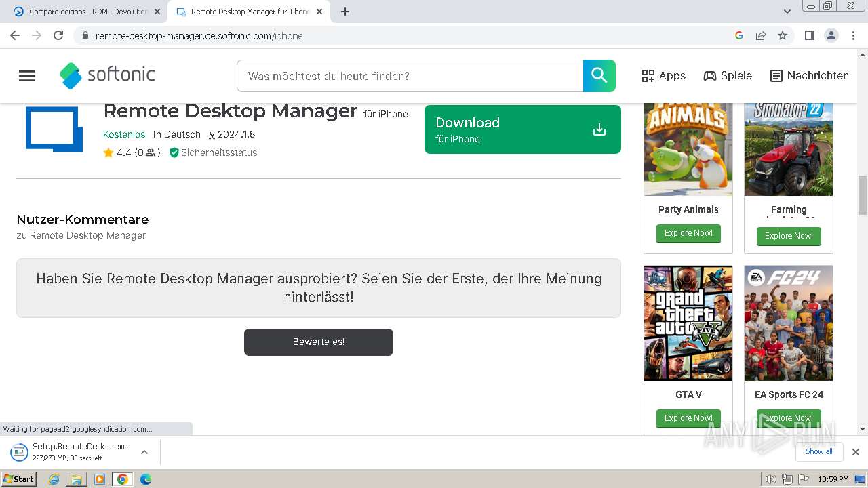Open the Chrome profile avatar
The width and height of the screenshot is (868, 488).
[x=831, y=35]
